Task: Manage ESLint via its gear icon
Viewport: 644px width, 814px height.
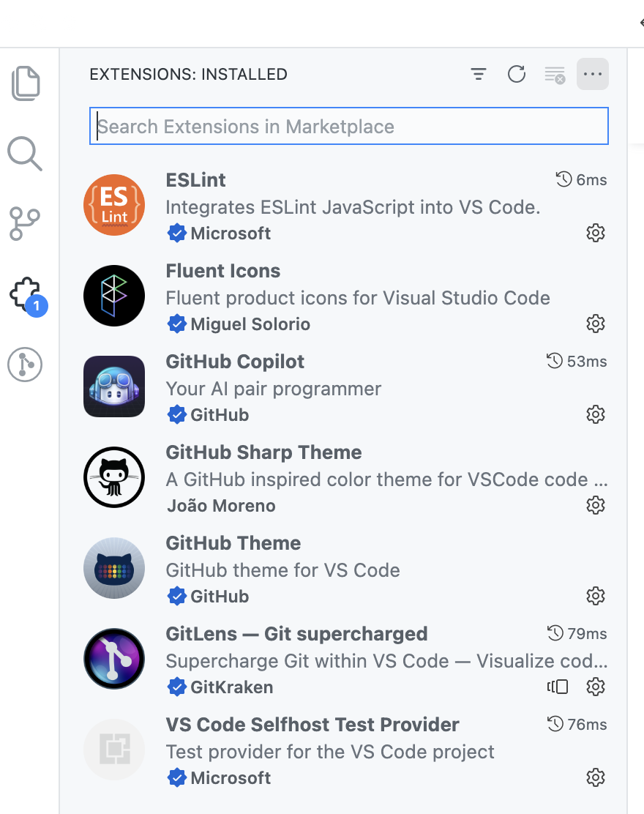Action: (x=596, y=233)
